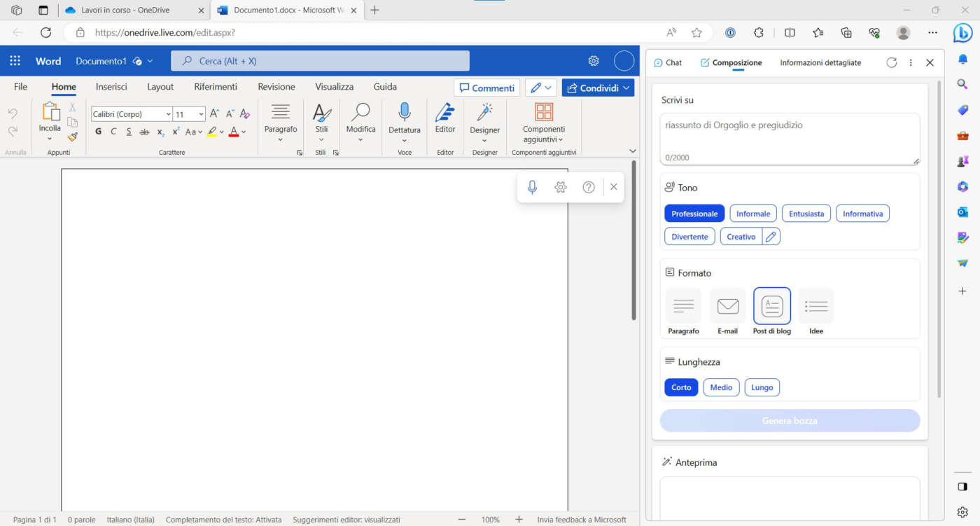The height and width of the screenshot is (526, 980).
Task: Open the Editor tool in ribbon
Action: point(445,113)
